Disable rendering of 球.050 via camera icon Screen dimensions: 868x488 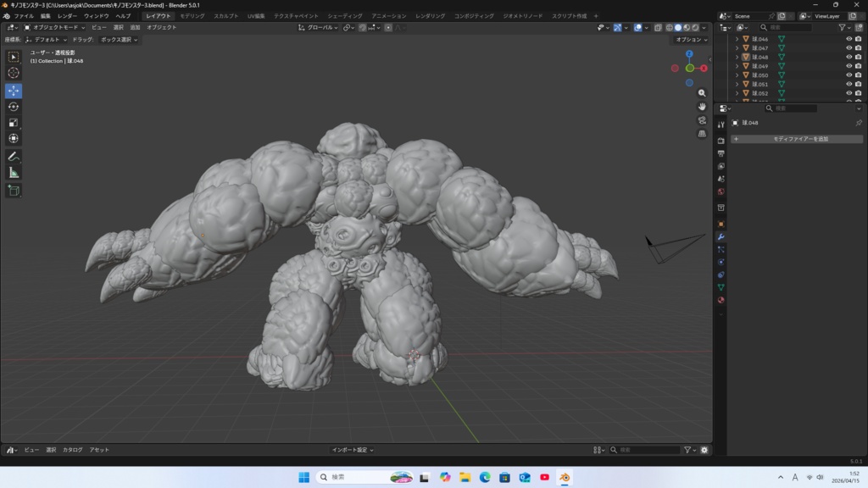(x=858, y=75)
